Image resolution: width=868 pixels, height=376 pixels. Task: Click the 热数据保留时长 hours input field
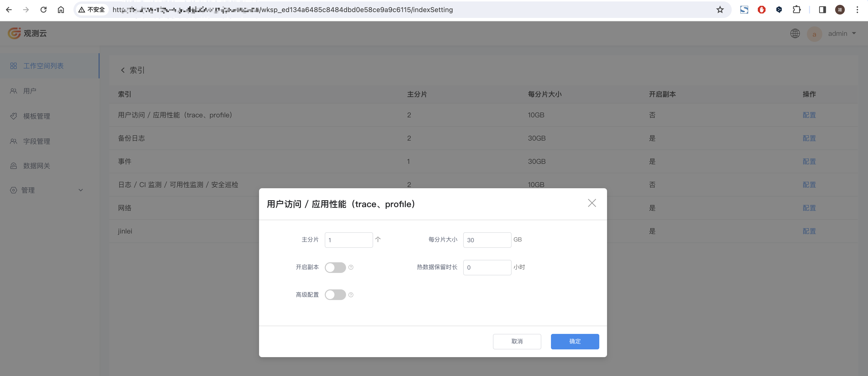[487, 268]
